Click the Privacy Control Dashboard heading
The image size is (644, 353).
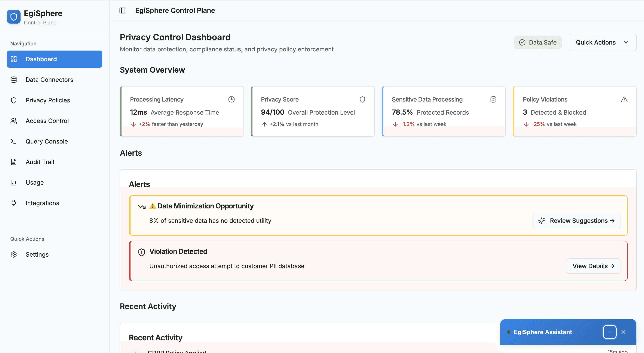[175, 37]
